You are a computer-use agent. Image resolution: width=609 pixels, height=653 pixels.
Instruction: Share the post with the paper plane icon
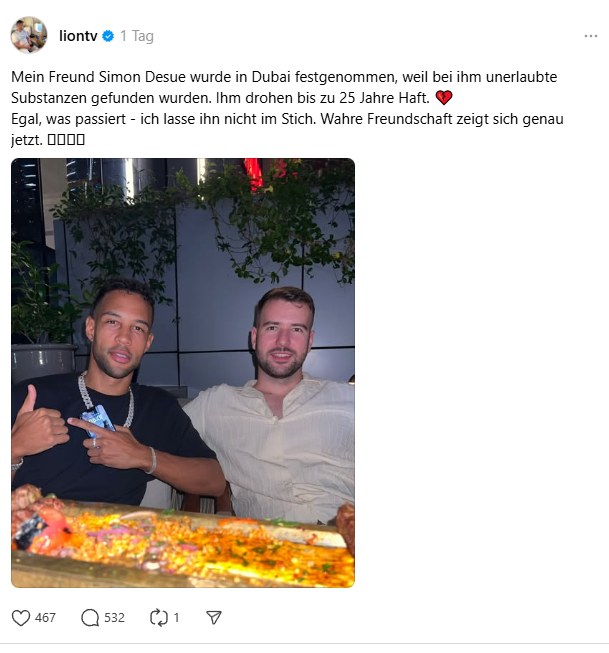coord(214,618)
